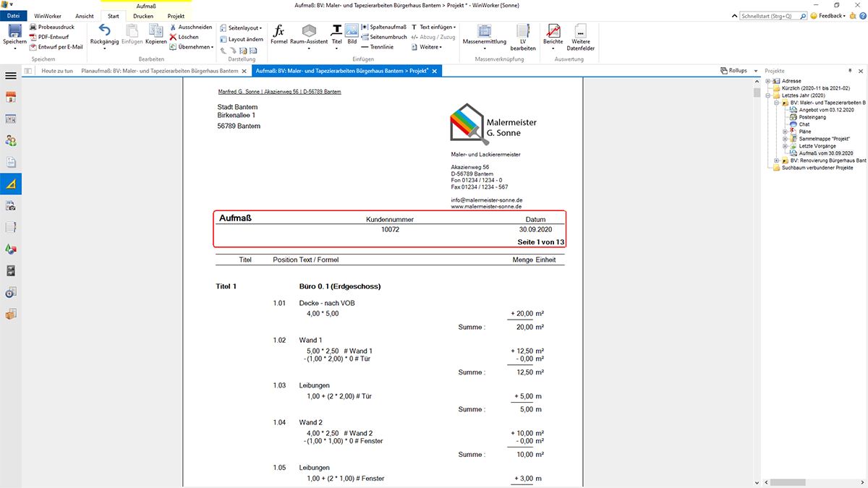868x488 pixels.
Task: Select Suchbaum verbundener Projekte
Action: [x=817, y=168]
